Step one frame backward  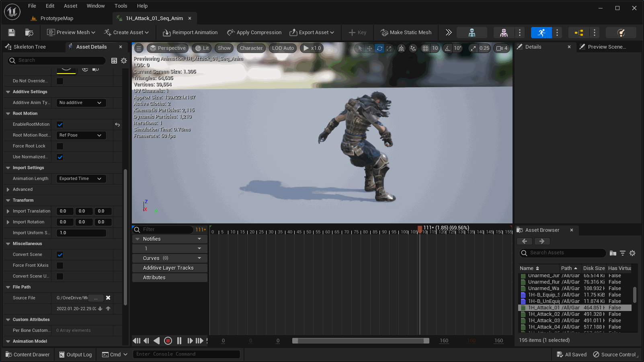coord(146,341)
